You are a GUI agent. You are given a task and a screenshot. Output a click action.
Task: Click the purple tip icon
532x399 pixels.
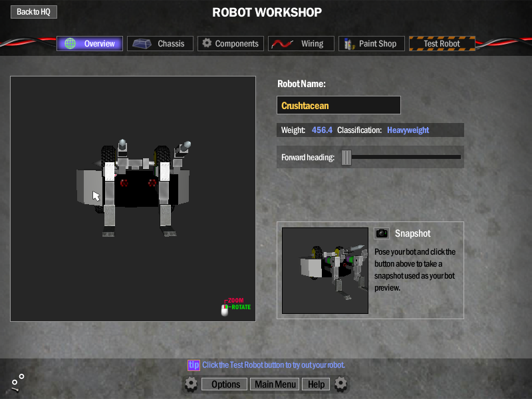[x=194, y=365]
